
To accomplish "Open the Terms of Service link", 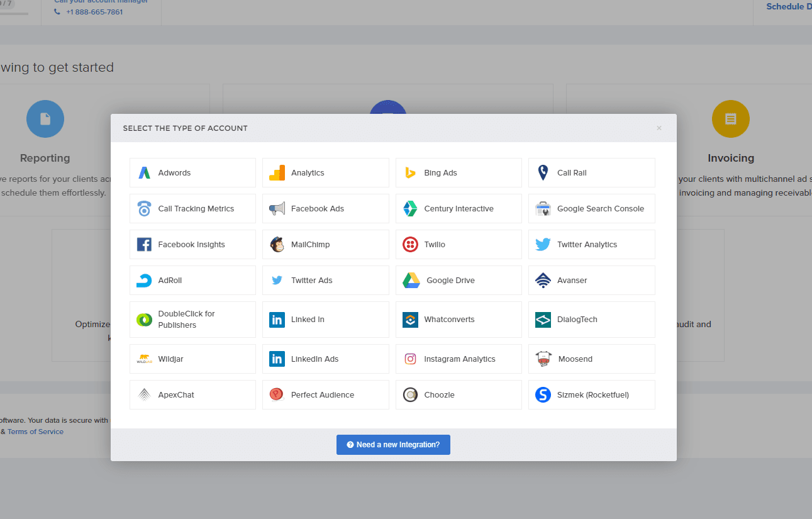I will pyautogui.click(x=35, y=432).
